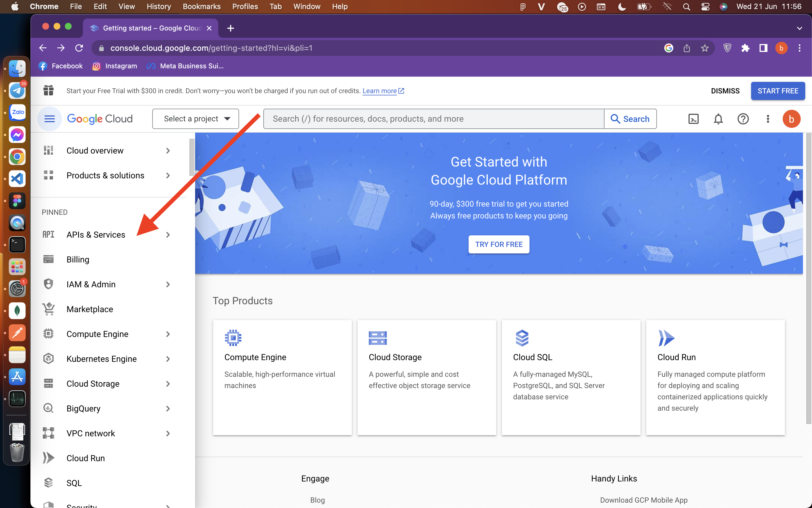The image size is (812, 508).
Task: Expand IAM & Admin submenu chevron
Action: coord(168,284)
